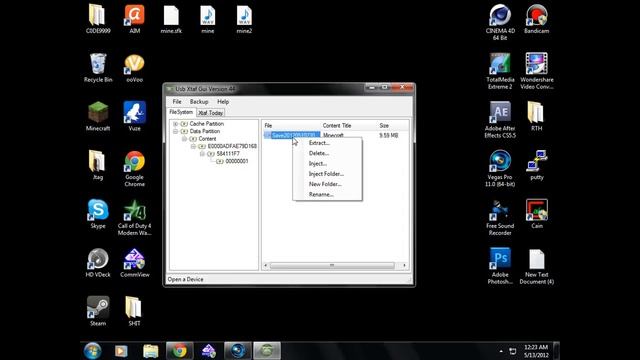The width and height of the screenshot is (640, 360).
Task: Open the RTH folder
Action: coord(536,116)
